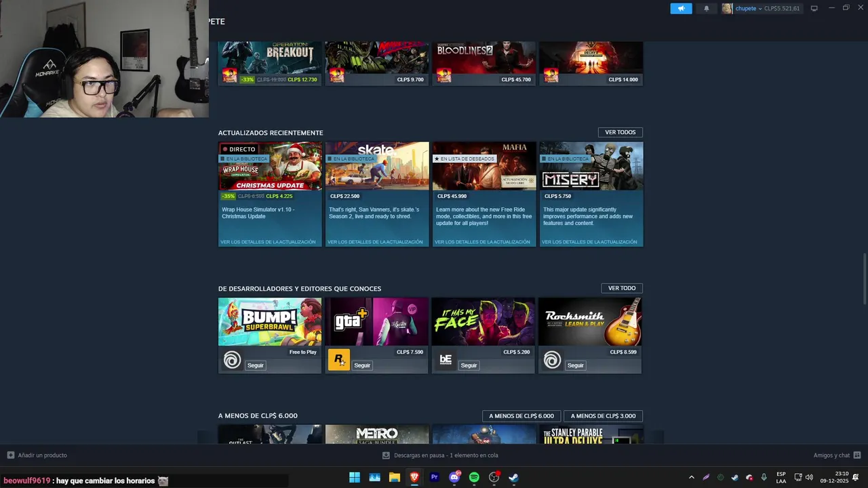This screenshot has height=488, width=868.
Task: Open Wrap House Simulator Christmas Update card
Action: (270, 166)
